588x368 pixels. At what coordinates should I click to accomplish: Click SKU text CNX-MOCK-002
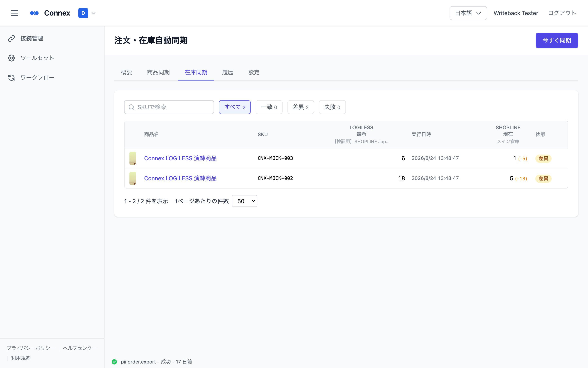coord(275,178)
